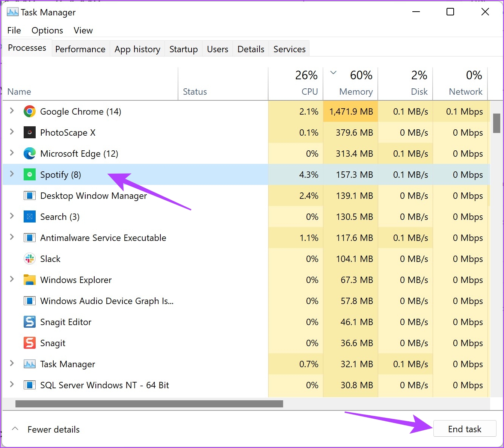Expand the Search process group

(12, 216)
